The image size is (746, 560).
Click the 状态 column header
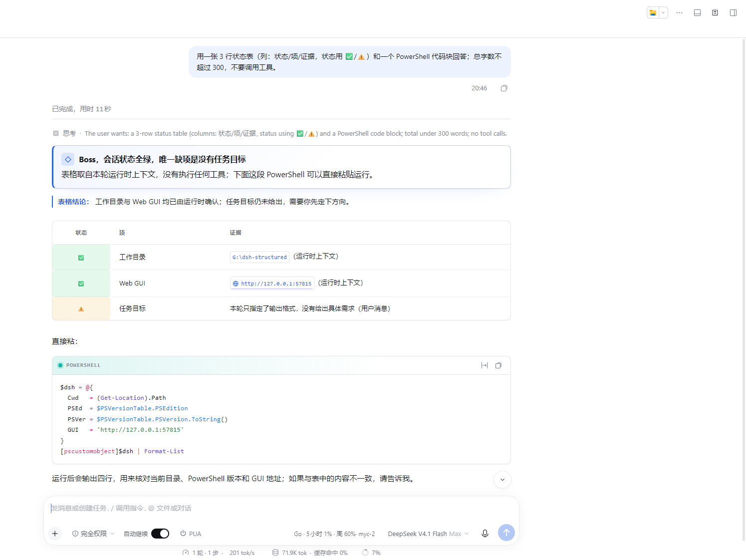[81, 233]
